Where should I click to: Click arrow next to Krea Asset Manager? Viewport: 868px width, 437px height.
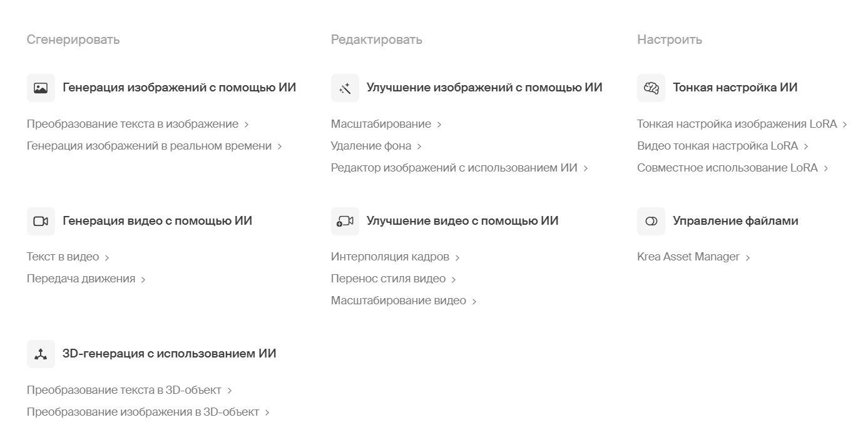(x=748, y=257)
